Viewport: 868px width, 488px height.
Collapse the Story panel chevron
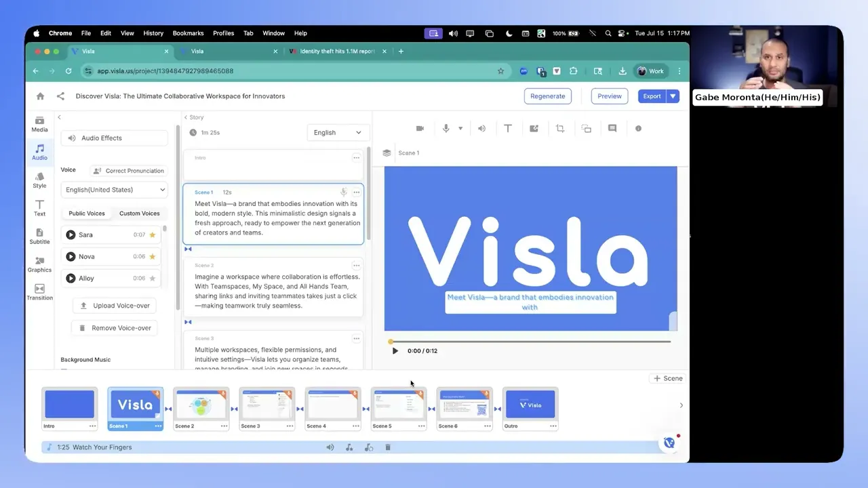click(186, 117)
